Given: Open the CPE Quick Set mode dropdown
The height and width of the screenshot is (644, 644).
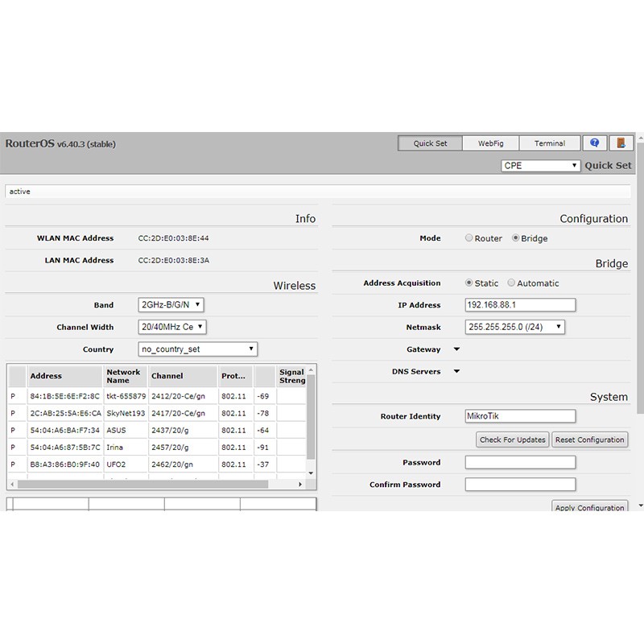Looking at the screenshot, I should [x=540, y=166].
